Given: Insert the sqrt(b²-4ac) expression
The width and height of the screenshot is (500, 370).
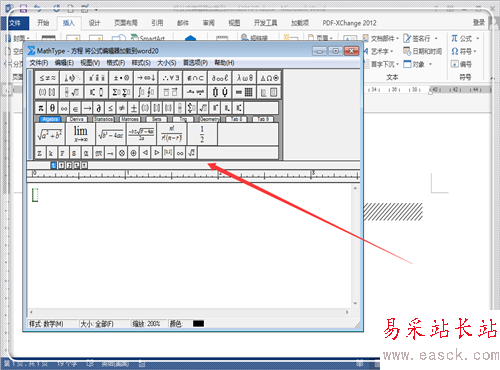Looking at the screenshot, I should 111,134.
